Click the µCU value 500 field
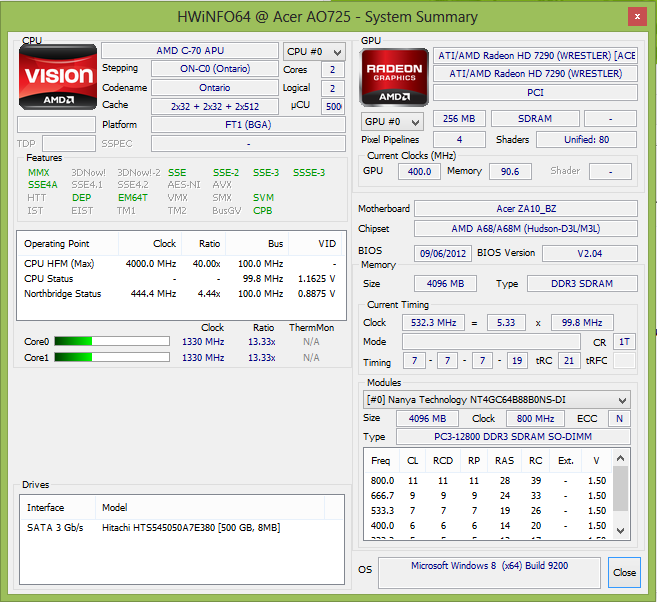657x602 pixels. tap(333, 106)
